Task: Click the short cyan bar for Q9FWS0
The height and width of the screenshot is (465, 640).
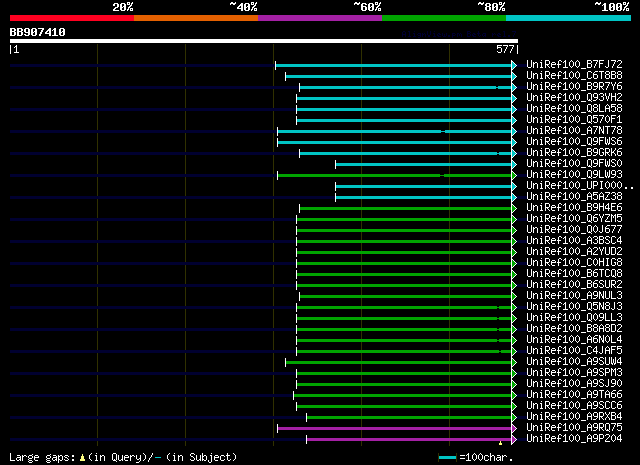Action: [424, 165]
